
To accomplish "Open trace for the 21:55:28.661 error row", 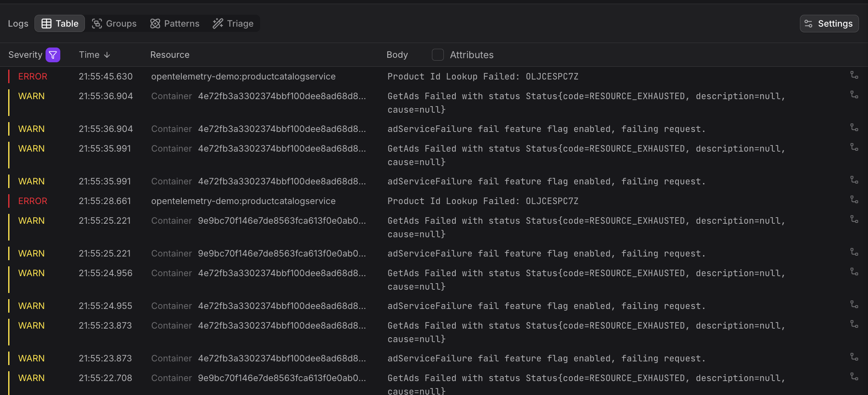I will (x=854, y=200).
